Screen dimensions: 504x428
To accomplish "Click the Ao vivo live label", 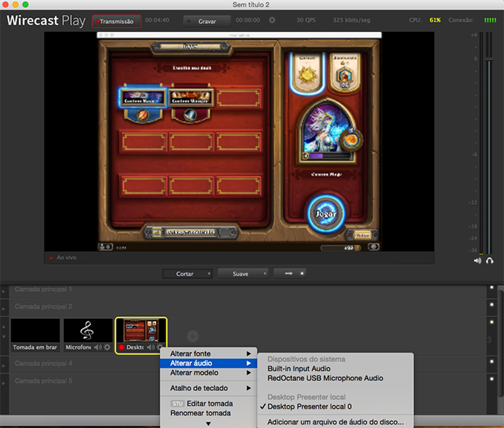I will (67, 258).
